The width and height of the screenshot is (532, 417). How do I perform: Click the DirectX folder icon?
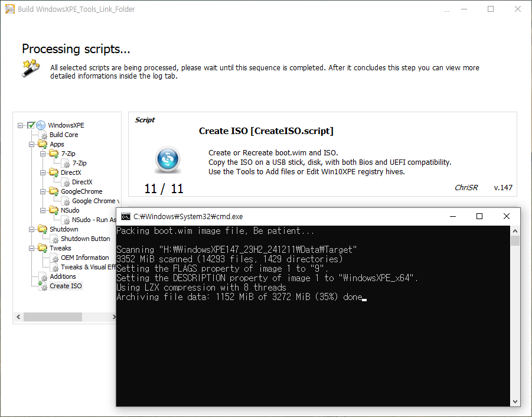click(54, 172)
